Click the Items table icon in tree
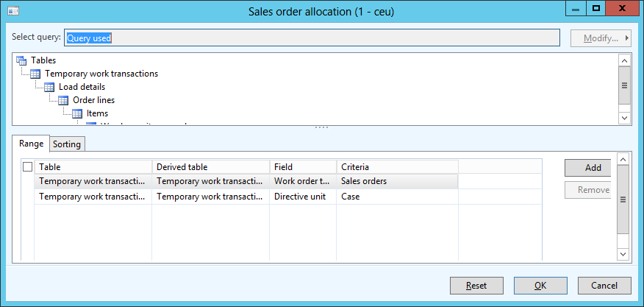This screenshot has width=644, height=307. pyautogui.click(x=77, y=113)
